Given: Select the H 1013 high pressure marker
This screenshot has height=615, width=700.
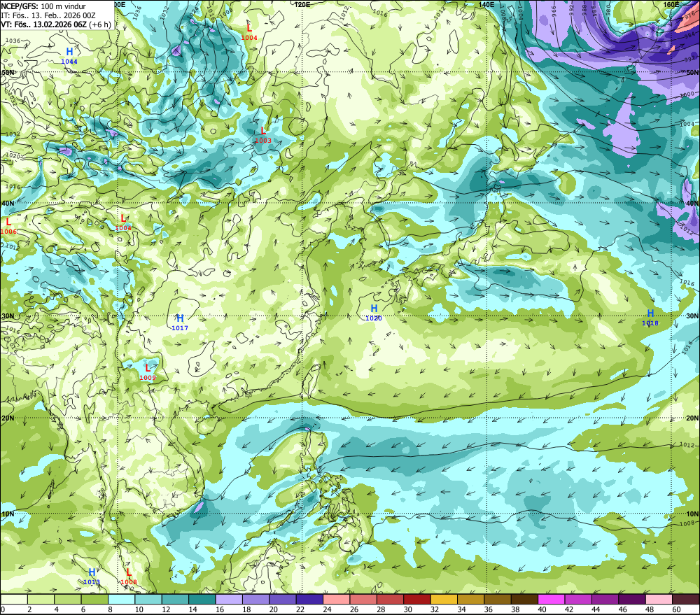Looking at the screenshot, I should [x=92, y=577].
